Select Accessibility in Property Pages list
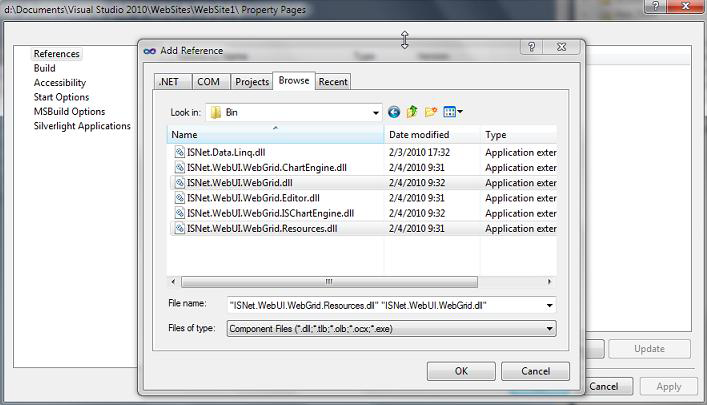The width and height of the screenshot is (707, 405). (x=60, y=83)
